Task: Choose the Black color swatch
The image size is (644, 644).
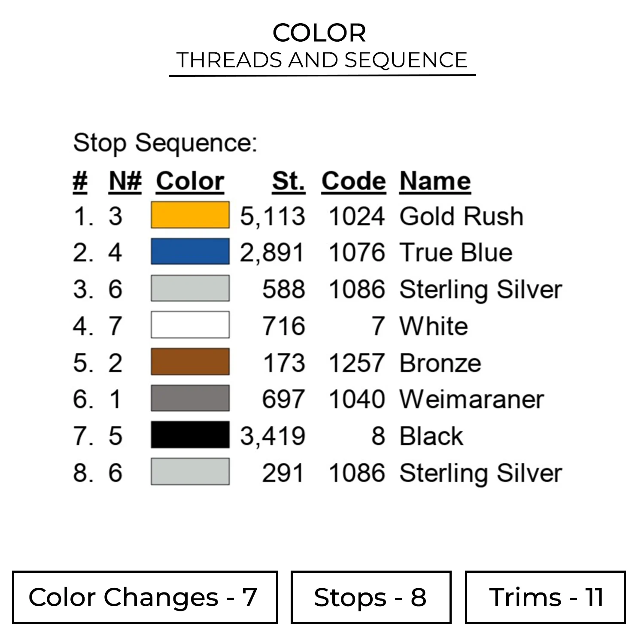Action: 190,435
